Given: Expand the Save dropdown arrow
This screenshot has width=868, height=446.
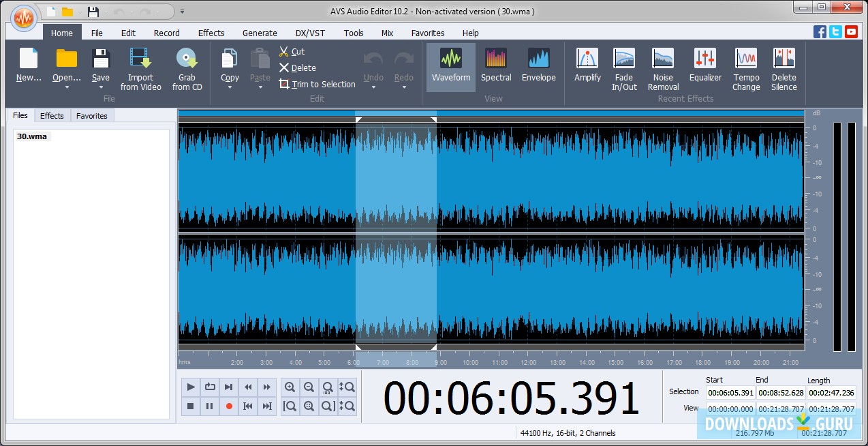Looking at the screenshot, I should click(100, 85).
